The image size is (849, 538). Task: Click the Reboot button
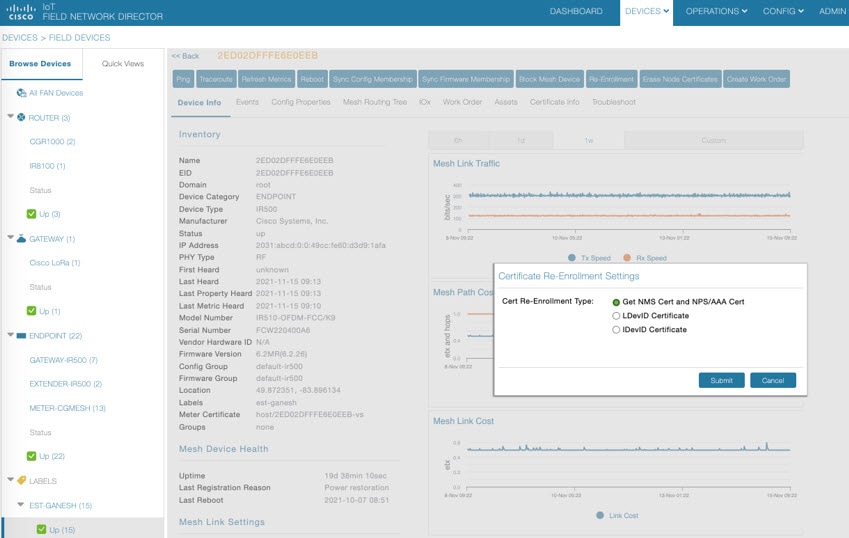click(x=312, y=79)
